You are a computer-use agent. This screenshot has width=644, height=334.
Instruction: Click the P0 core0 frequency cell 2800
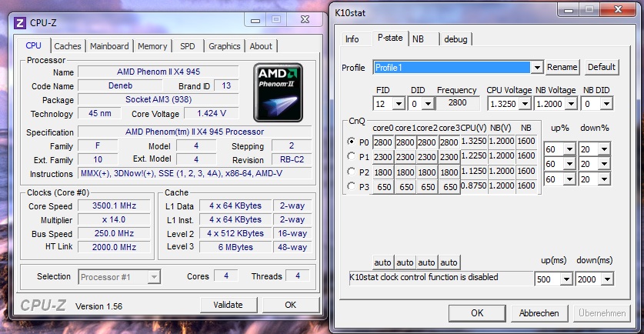pyautogui.click(x=383, y=142)
